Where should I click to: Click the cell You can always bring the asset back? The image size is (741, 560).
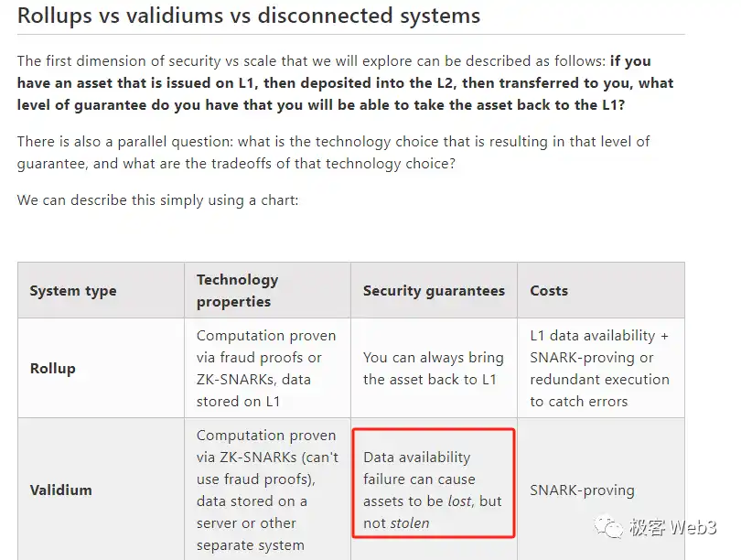click(x=434, y=368)
